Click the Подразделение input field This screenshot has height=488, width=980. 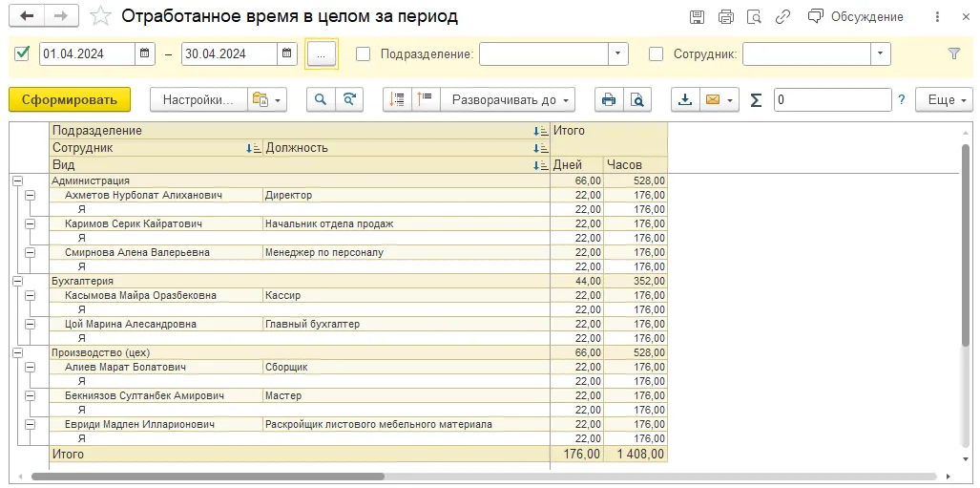(x=544, y=53)
